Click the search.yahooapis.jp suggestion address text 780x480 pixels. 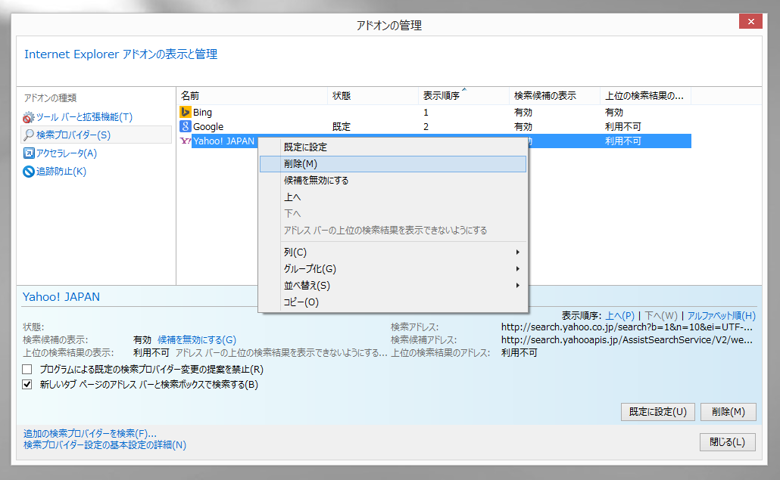[627, 340]
